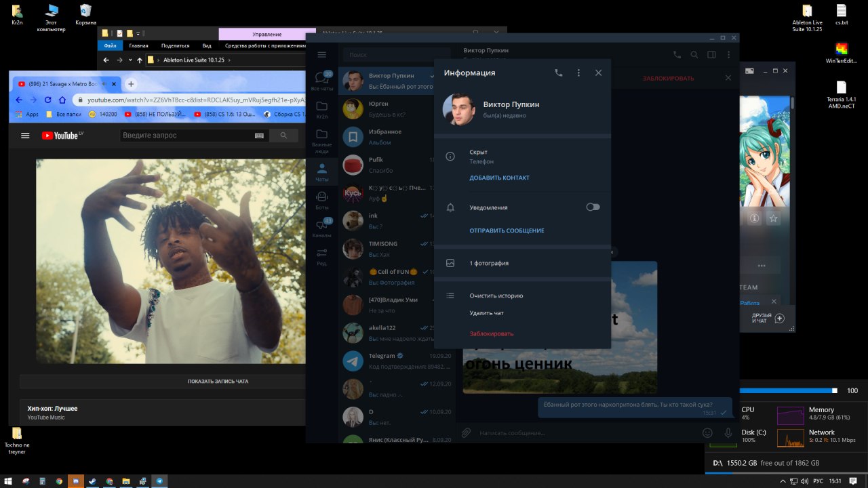Open the Telegram hamburger menu

click(322, 54)
